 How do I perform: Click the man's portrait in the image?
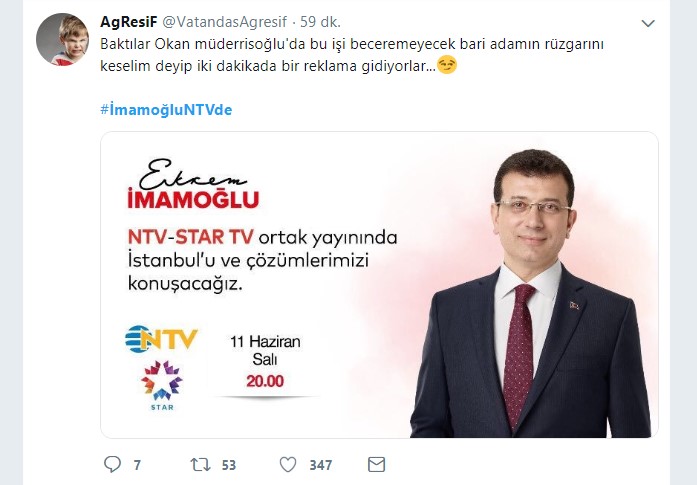point(532,294)
